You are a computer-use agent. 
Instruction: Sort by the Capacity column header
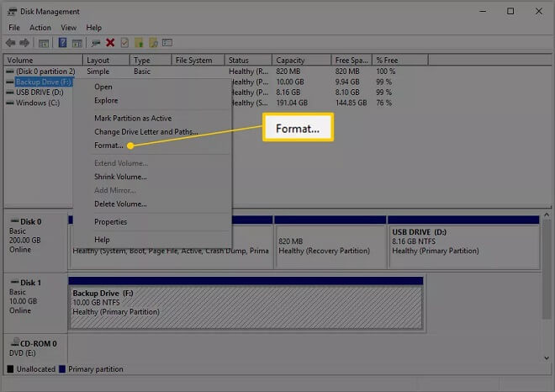290,61
